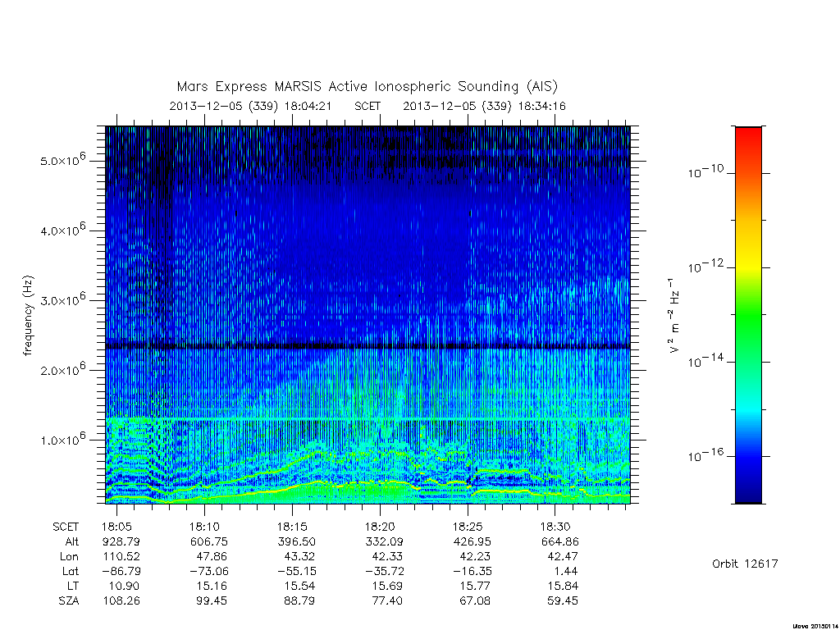Click the 'frequency (Hz)' axis label
The image size is (840, 630).
[28, 316]
